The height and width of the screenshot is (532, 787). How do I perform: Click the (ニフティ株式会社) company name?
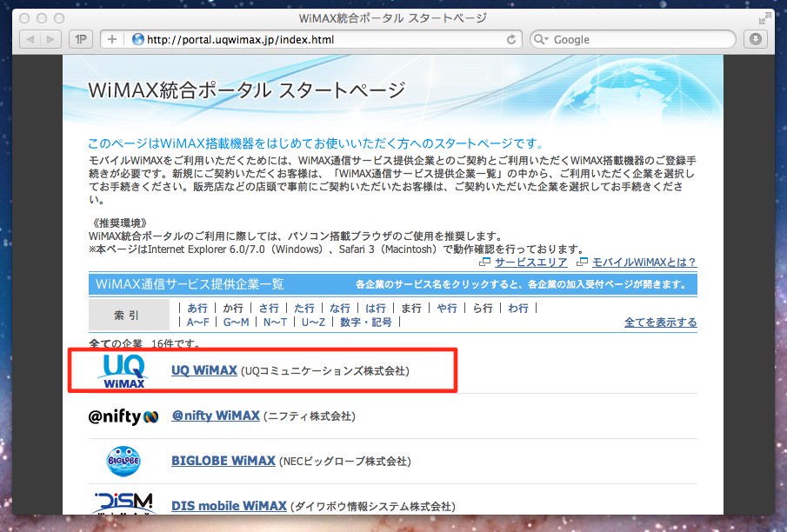coord(310,416)
